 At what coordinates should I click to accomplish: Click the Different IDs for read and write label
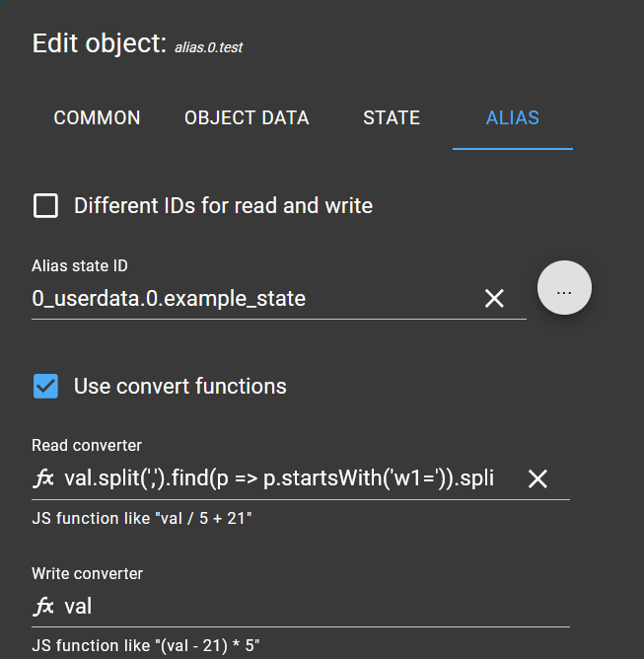223,206
